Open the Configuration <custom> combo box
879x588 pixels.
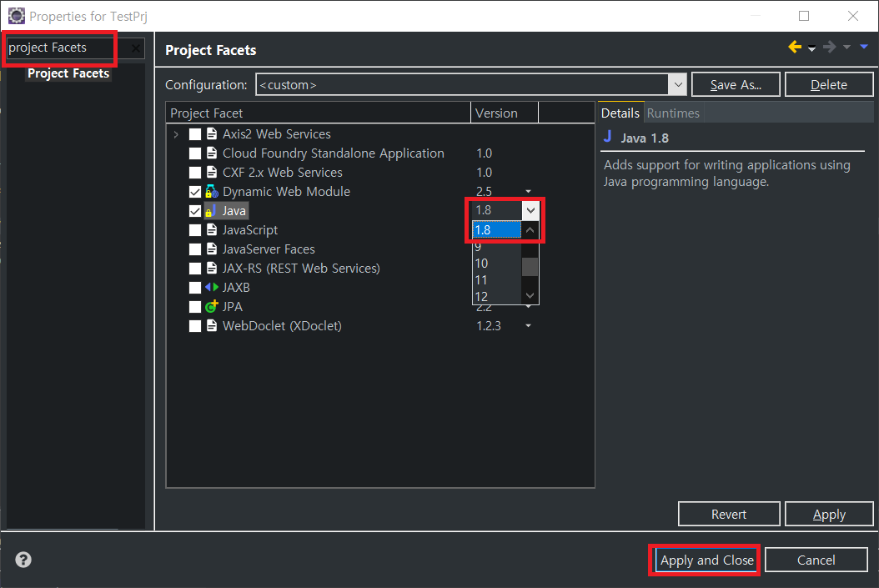(x=471, y=84)
